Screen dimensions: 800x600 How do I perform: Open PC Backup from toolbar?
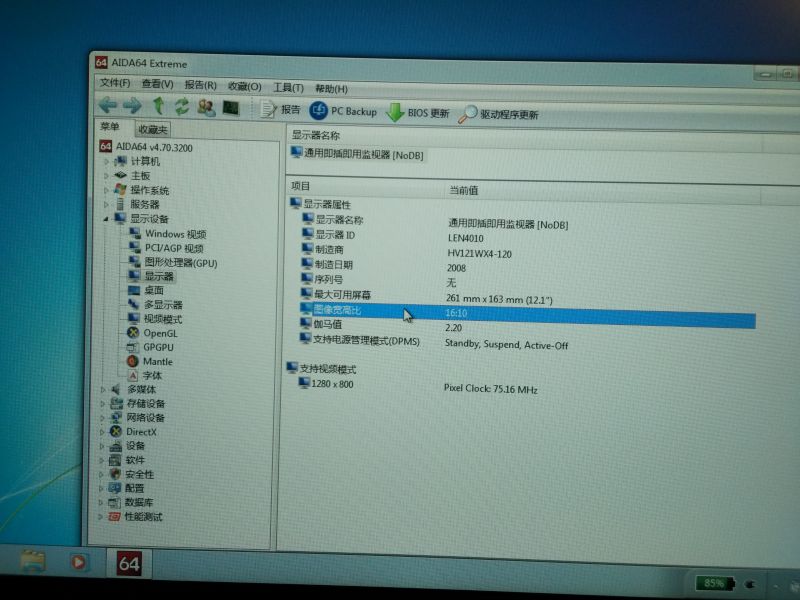(x=343, y=112)
